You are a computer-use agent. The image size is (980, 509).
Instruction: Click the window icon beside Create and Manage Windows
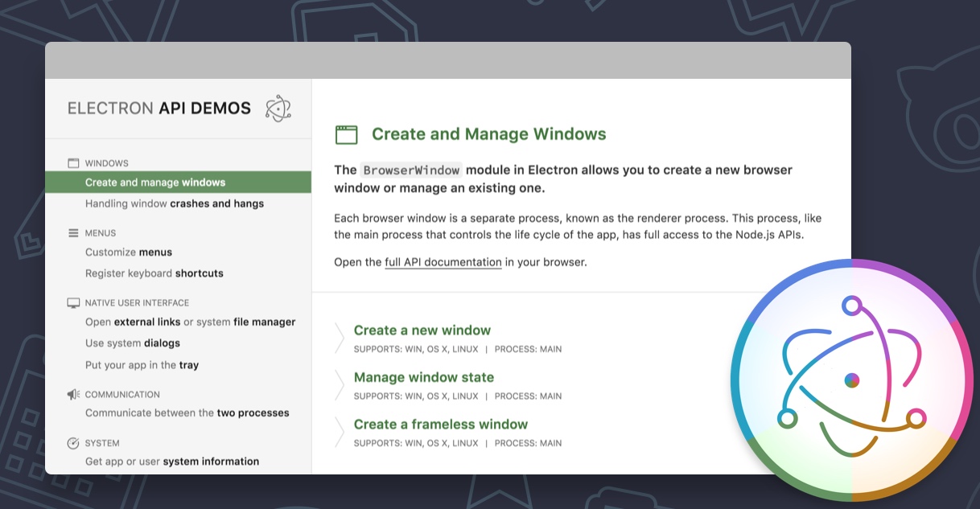pos(346,134)
